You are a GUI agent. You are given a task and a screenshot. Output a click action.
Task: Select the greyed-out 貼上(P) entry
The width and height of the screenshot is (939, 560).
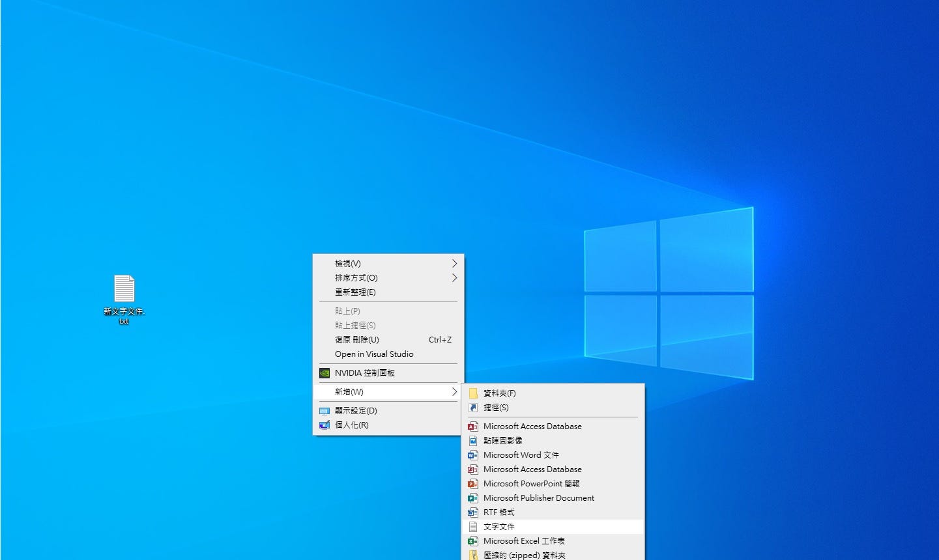388,311
